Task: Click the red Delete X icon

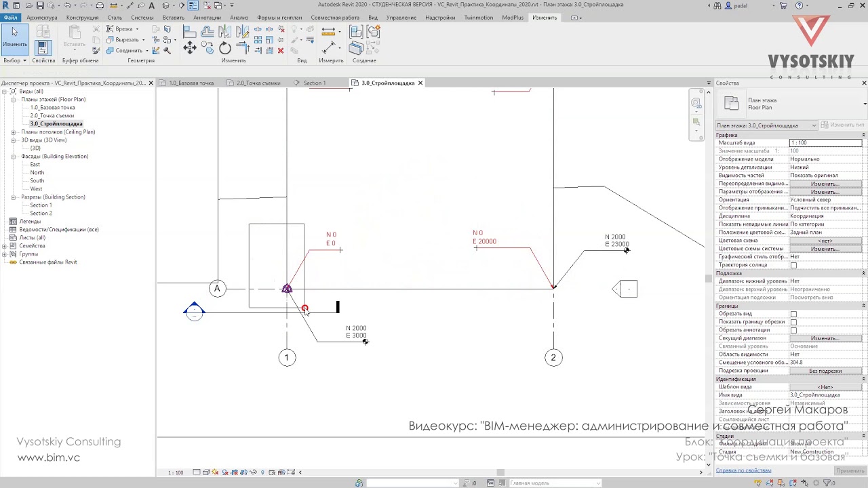Action: tap(281, 51)
